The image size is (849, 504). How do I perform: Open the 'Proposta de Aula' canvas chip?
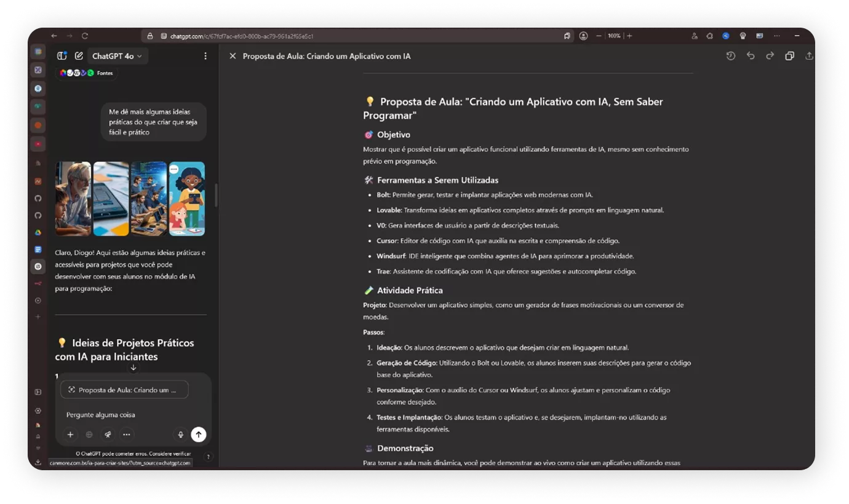tap(124, 390)
